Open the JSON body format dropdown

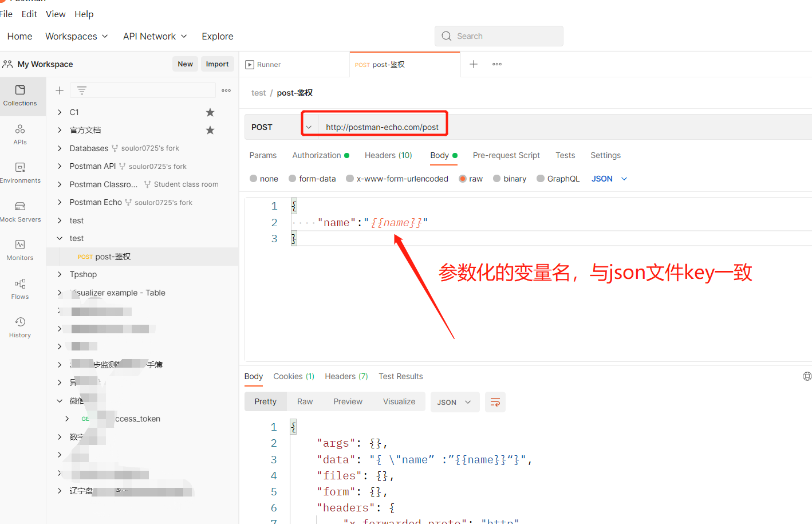pyautogui.click(x=609, y=179)
